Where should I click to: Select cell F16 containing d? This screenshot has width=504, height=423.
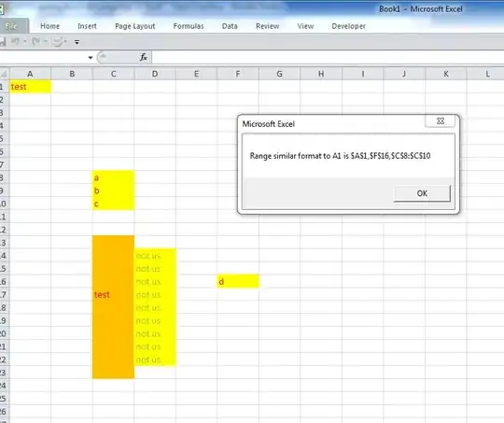click(x=238, y=281)
